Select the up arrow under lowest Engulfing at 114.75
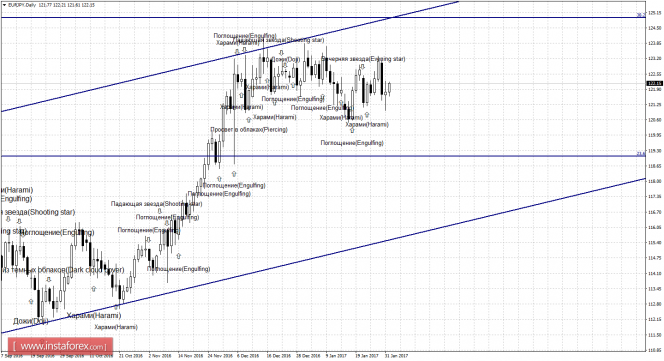 pyautogui.click(x=178, y=256)
